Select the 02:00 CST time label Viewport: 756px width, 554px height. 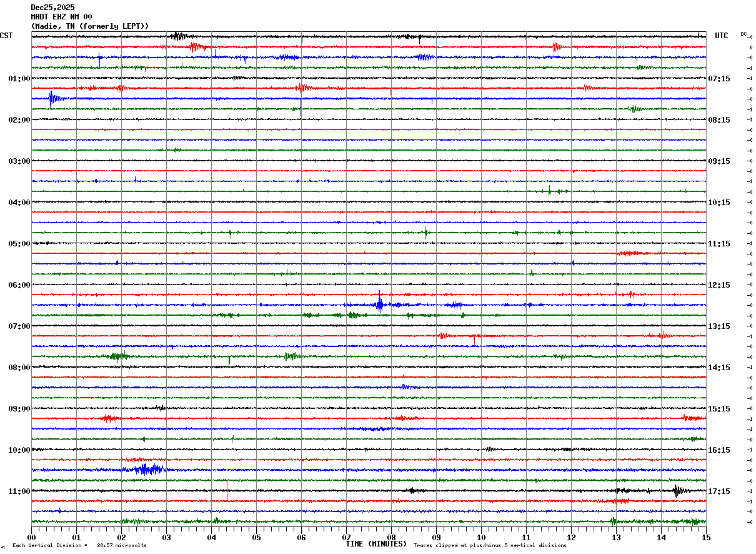click(19, 120)
